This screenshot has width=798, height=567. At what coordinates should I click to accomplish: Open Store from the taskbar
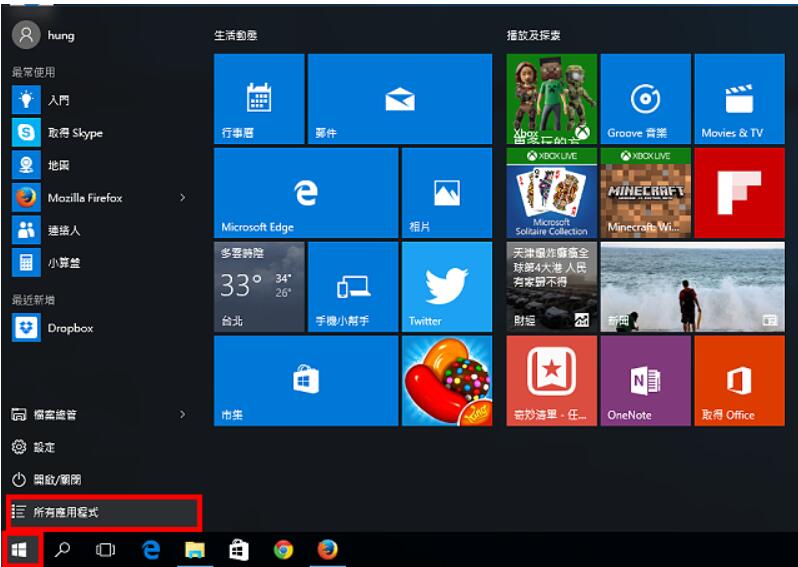tap(238, 550)
